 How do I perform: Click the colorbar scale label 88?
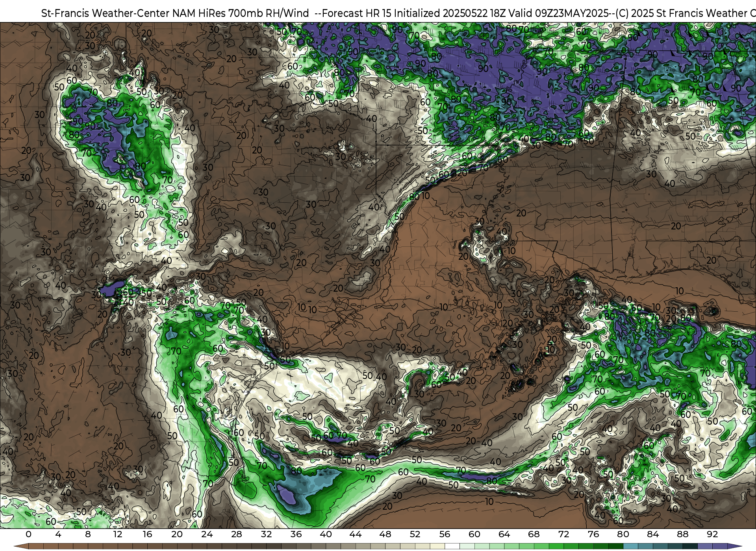683,534
